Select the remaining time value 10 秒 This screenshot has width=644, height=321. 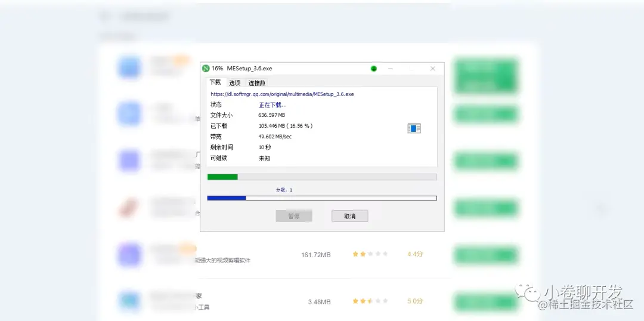point(265,147)
